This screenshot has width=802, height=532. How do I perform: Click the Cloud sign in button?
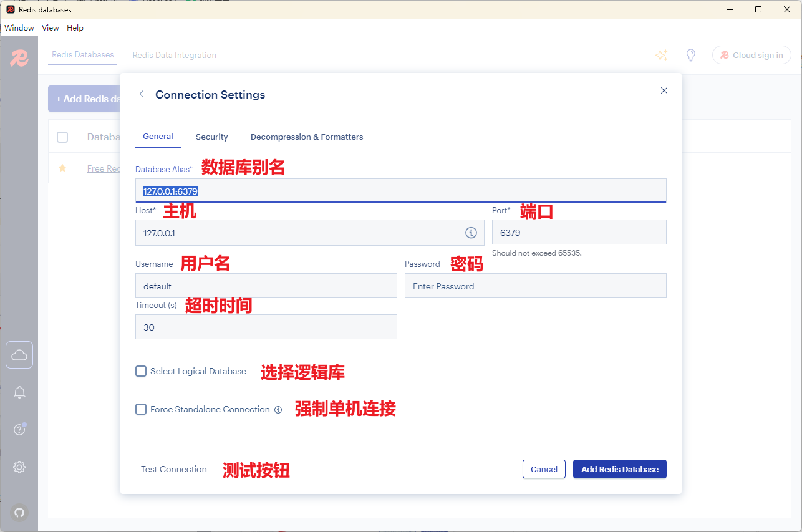coord(751,55)
